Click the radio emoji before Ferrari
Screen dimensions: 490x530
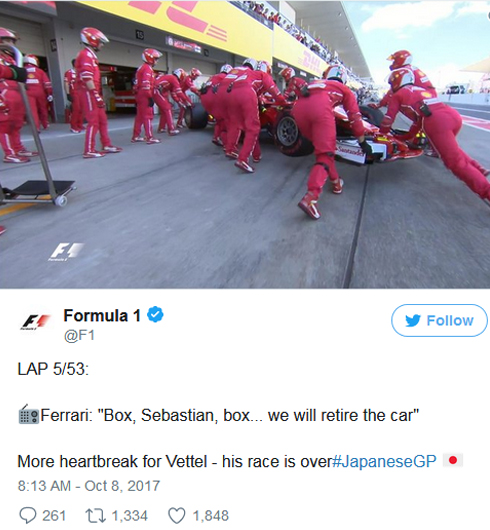tap(29, 414)
